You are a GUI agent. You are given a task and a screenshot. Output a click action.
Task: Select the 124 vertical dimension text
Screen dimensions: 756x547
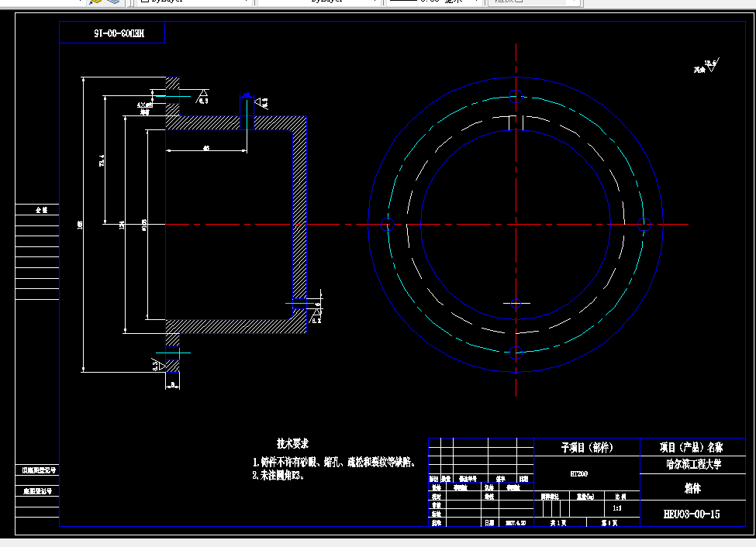click(x=122, y=225)
